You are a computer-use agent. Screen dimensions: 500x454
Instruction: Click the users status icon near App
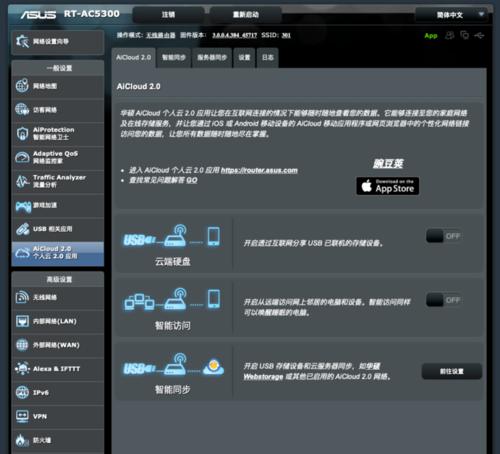click(450, 35)
